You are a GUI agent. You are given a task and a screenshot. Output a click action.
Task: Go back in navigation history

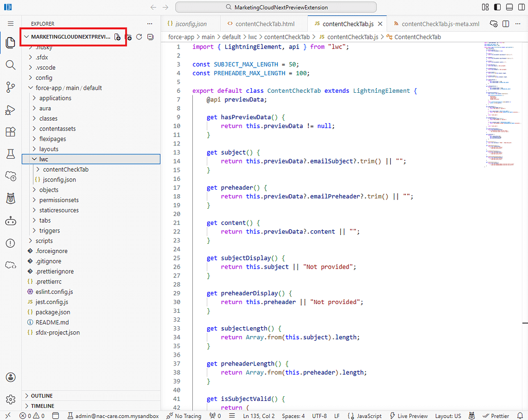coord(153,7)
